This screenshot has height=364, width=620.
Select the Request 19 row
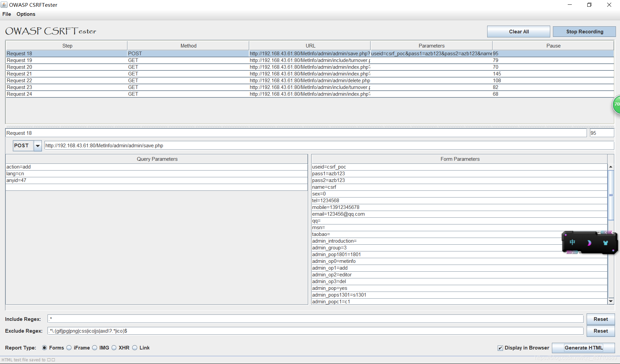309,60
